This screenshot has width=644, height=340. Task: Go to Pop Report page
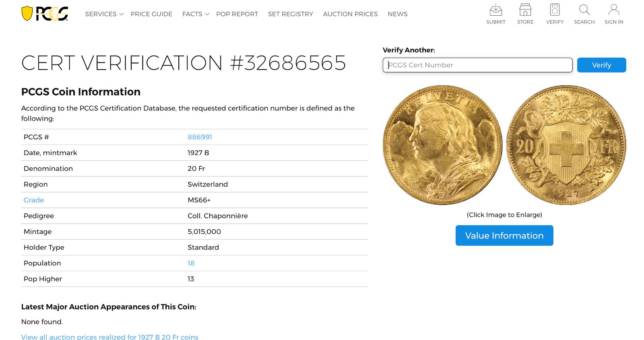[237, 14]
